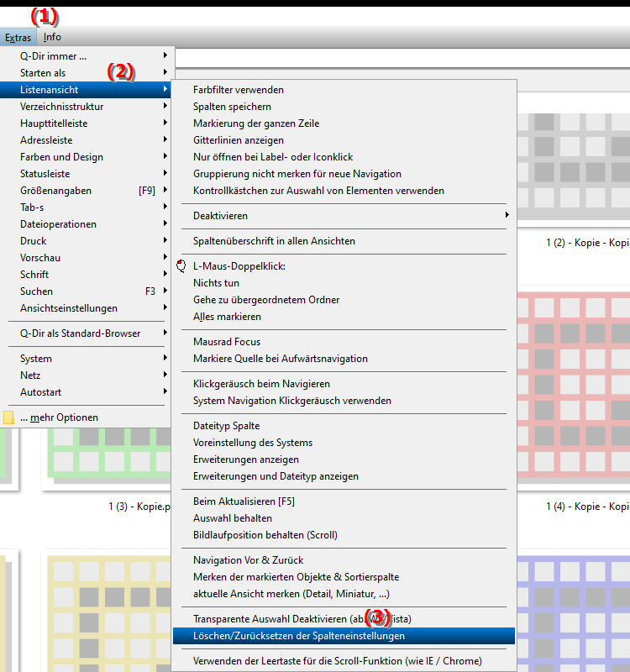The height and width of the screenshot is (672, 630).
Task: Expand the Deaktivieren submenu
Action: (344, 216)
